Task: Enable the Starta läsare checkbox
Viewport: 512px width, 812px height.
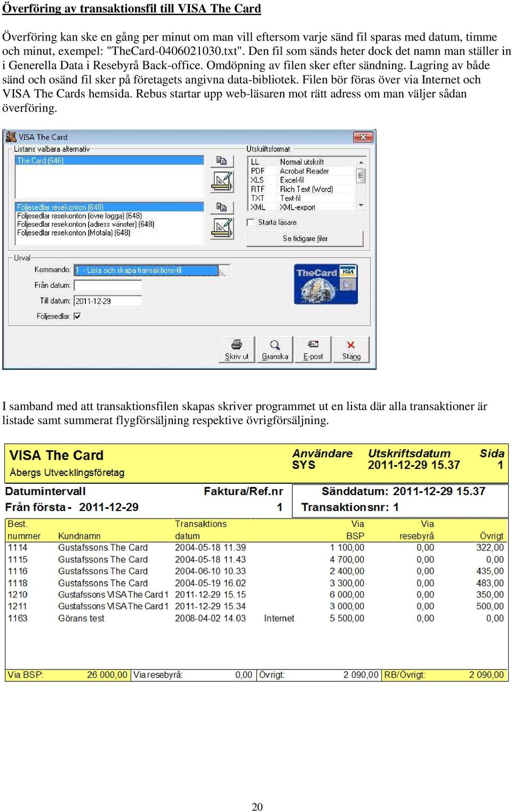Action: (x=251, y=222)
